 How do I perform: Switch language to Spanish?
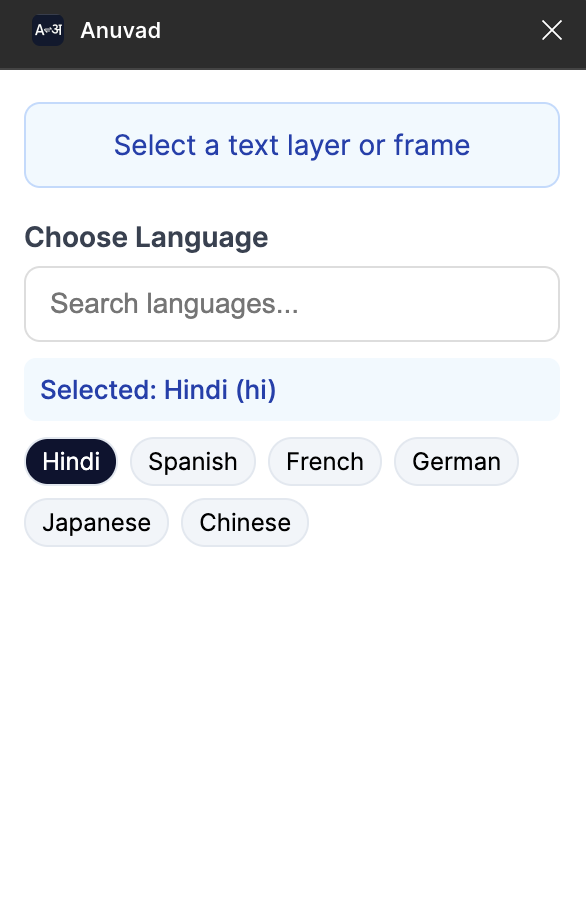coord(192,461)
